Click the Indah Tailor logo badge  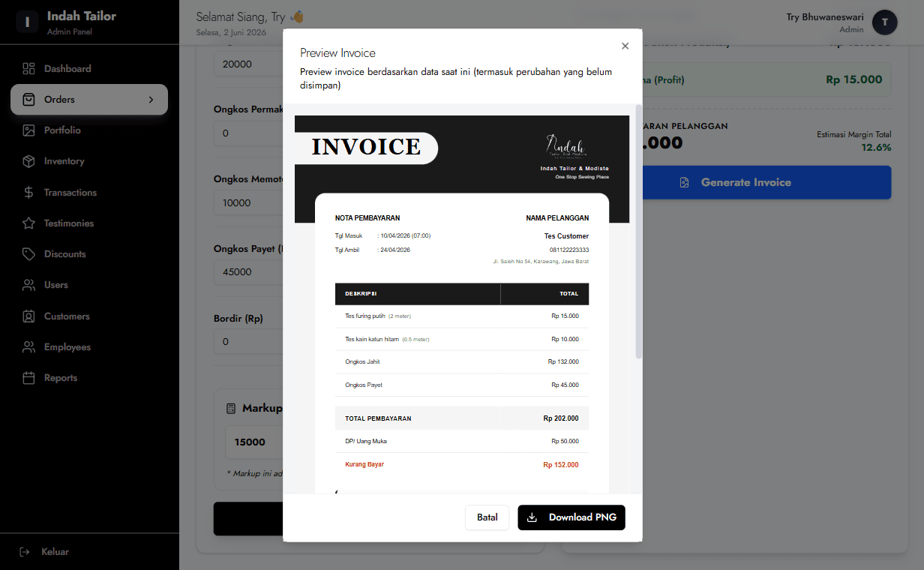[27, 22]
